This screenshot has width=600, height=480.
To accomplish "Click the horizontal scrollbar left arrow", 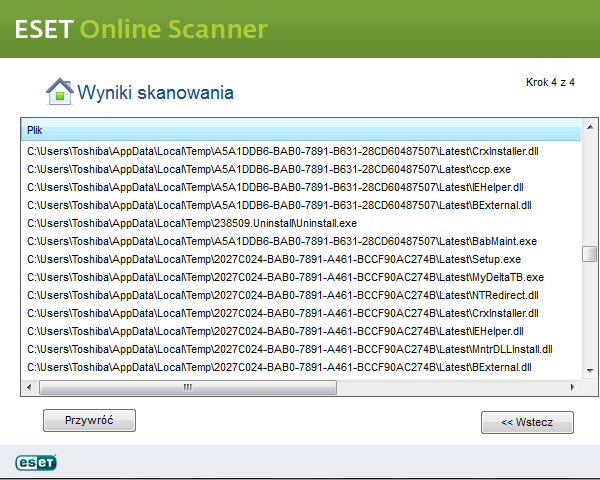I will (x=29, y=387).
